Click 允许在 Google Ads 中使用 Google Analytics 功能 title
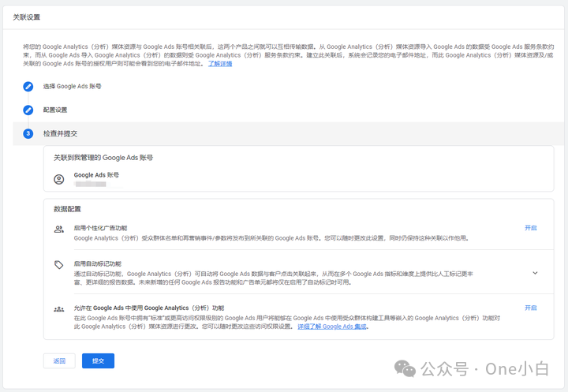 point(149,308)
